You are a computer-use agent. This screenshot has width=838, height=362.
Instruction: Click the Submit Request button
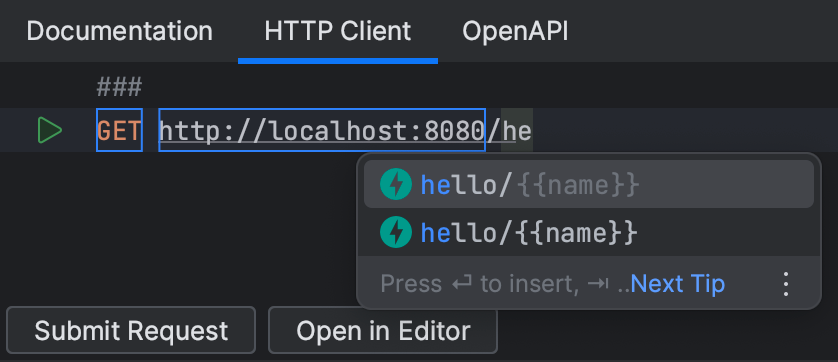tap(131, 330)
